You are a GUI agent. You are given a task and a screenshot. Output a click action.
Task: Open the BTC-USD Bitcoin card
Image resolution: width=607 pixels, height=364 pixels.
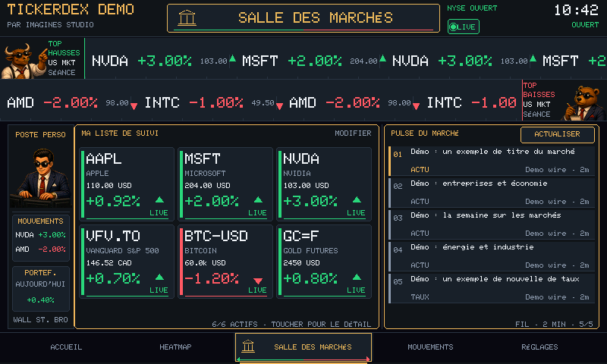click(225, 262)
